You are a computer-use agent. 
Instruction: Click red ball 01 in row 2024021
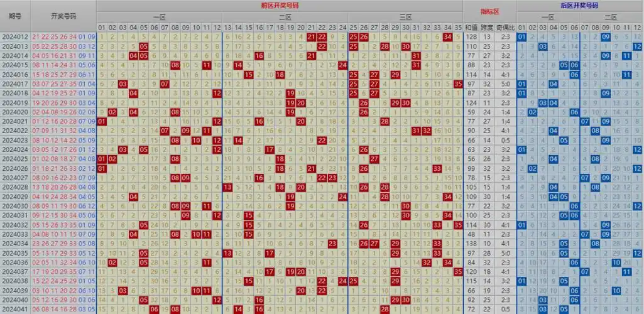(102, 121)
